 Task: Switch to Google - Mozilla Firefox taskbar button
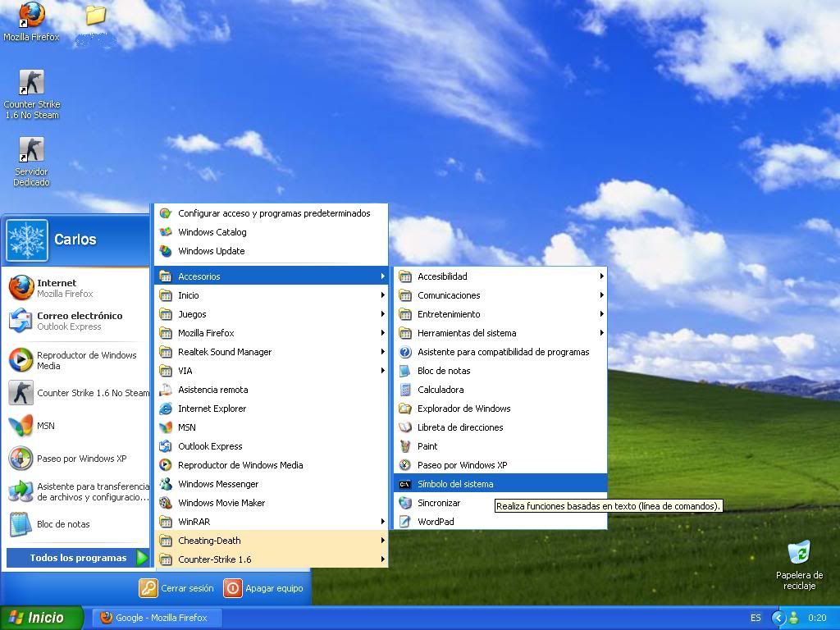tap(157, 618)
